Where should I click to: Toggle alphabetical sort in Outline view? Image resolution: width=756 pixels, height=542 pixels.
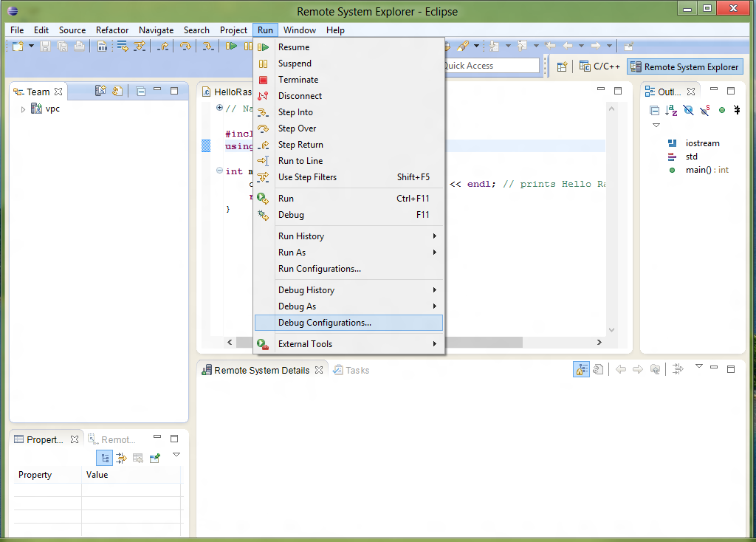pyautogui.click(x=671, y=111)
